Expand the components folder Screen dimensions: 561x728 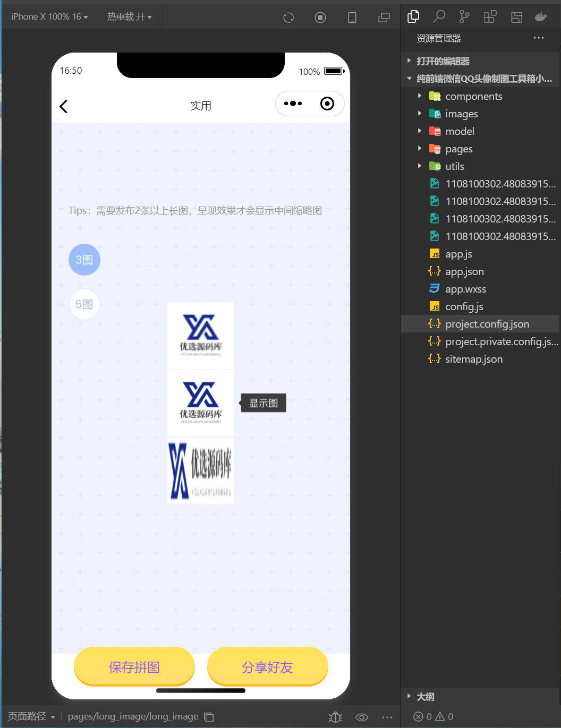tap(481, 96)
